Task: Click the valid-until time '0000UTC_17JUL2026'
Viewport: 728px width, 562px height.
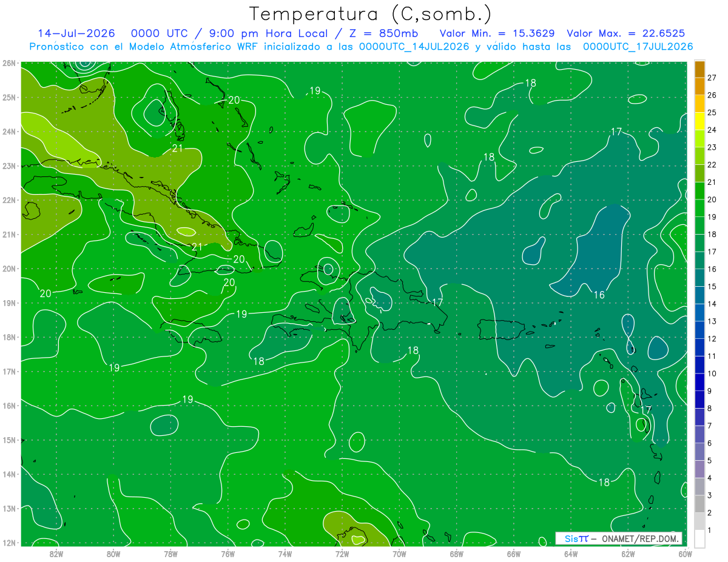Action: pos(638,46)
